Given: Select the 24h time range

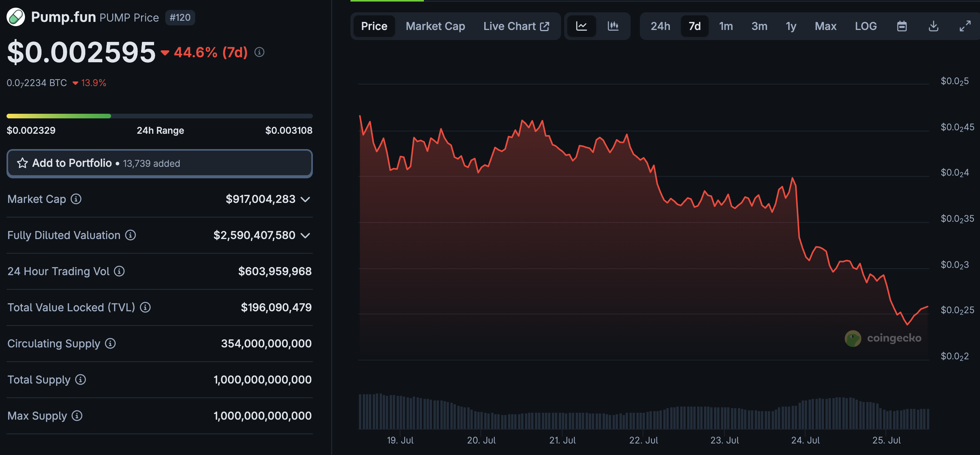Looking at the screenshot, I should [x=660, y=26].
